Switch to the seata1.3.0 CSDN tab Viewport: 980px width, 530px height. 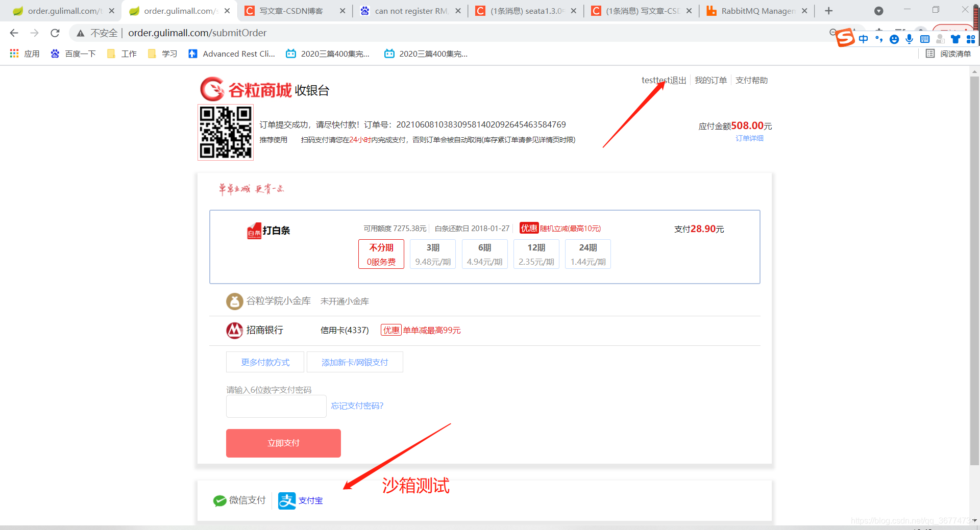coord(527,11)
